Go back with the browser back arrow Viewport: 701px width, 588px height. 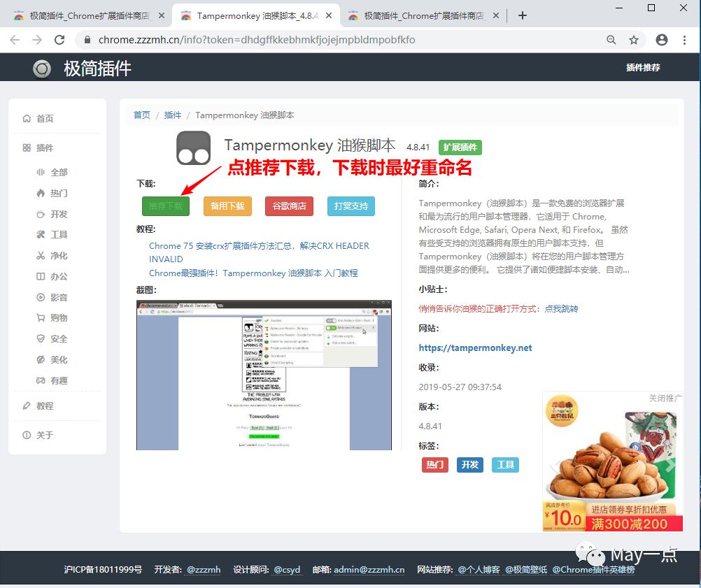(x=15, y=40)
